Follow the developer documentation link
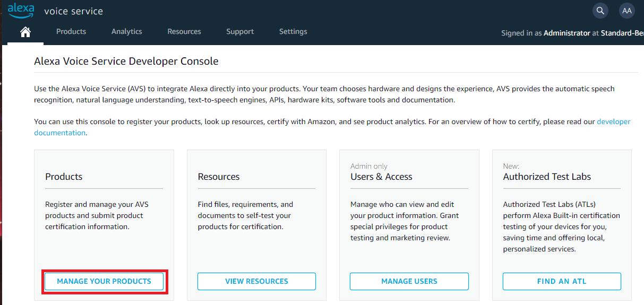This screenshot has width=644, height=305. coord(332,127)
